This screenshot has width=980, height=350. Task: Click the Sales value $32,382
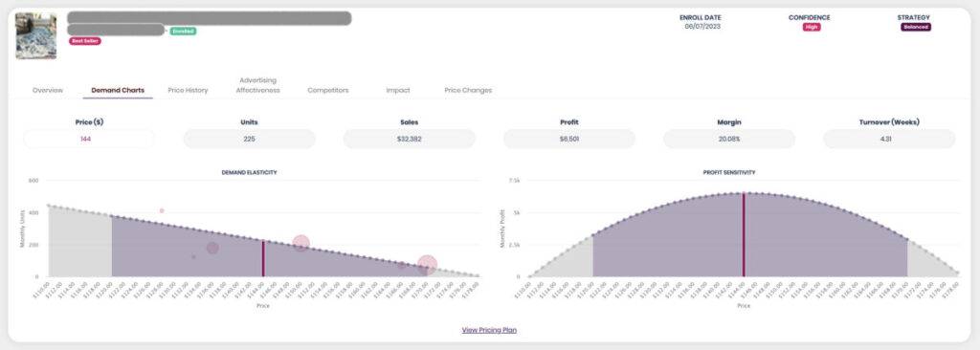[x=410, y=139]
